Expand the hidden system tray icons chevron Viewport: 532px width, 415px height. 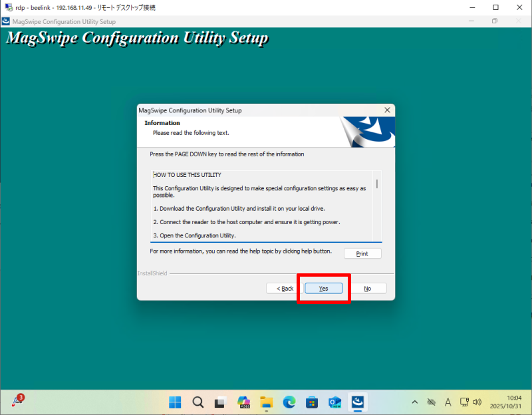click(x=415, y=402)
